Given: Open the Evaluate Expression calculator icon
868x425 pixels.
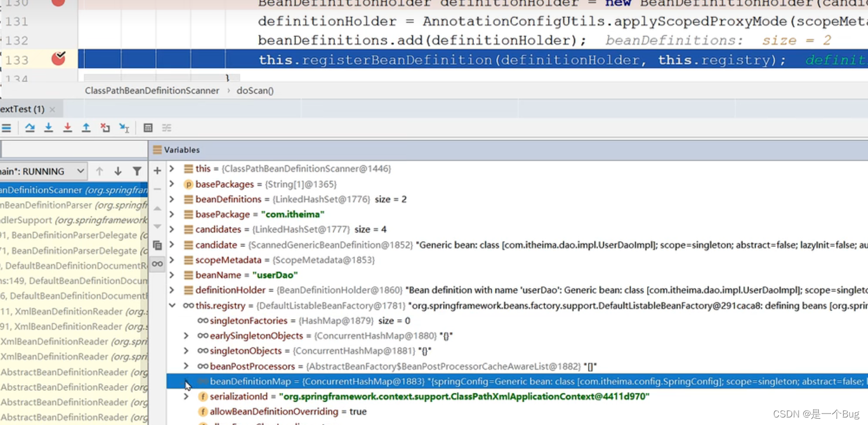Looking at the screenshot, I should pos(148,128).
